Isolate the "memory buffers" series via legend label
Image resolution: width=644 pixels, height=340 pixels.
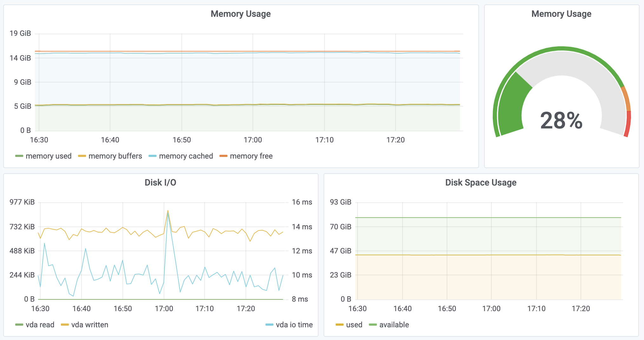(115, 156)
